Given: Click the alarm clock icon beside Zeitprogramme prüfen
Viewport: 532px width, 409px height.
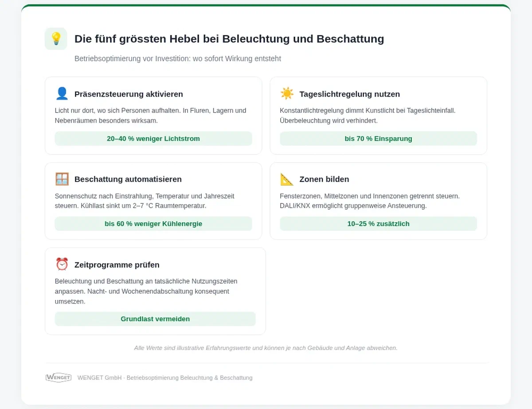Looking at the screenshot, I should [x=62, y=265].
